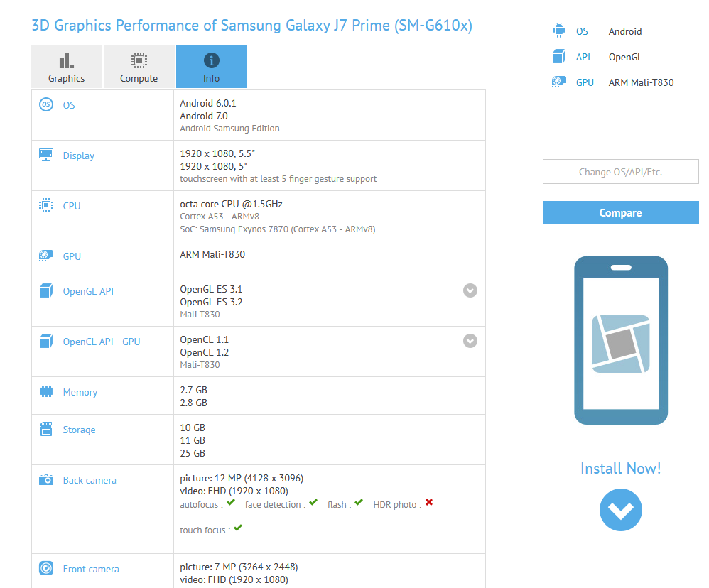The image size is (709, 588).
Task: Click the HDR photo red cross mark
Action: tap(429, 502)
